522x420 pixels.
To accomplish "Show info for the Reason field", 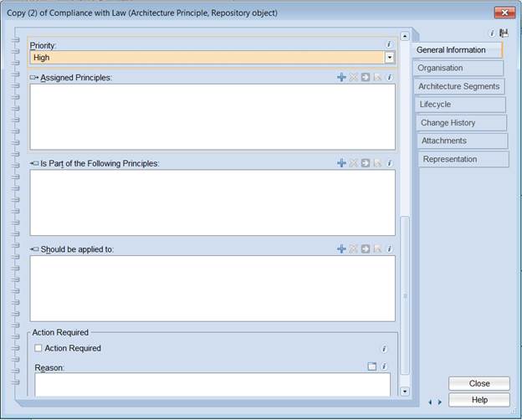I will pyautogui.click(x=384, y=366).
